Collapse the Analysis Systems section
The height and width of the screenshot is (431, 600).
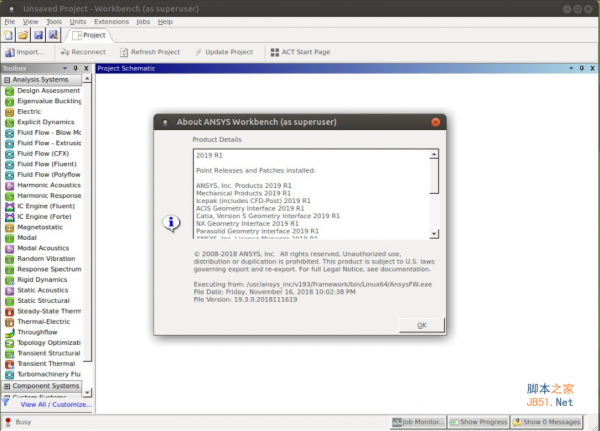point(7,80)
